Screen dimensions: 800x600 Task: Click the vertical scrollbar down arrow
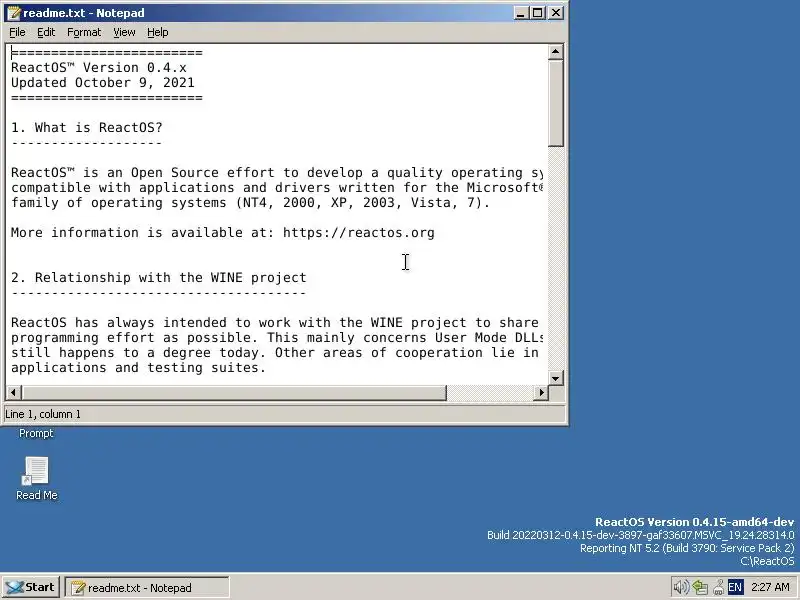pos(556,378)
